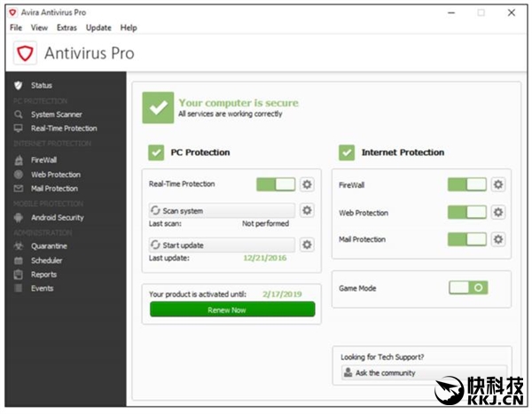
Task: Click the System Scanner magnifier icon
Action: (x=19, y=114)
